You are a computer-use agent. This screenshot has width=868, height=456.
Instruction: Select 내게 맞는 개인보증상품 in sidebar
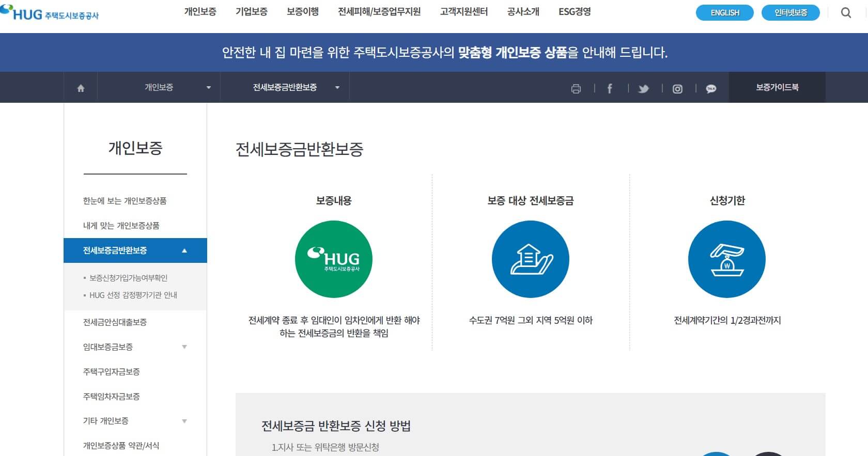coord(121,226)
